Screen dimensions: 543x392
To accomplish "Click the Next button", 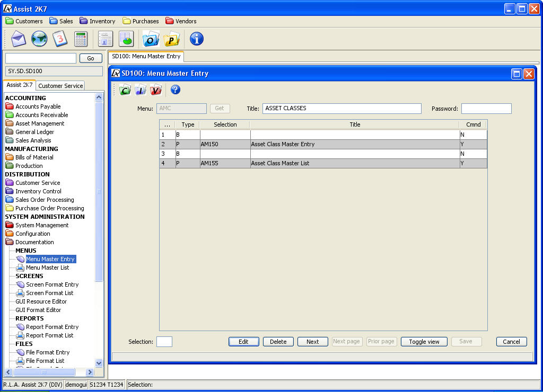I will 312,342.
